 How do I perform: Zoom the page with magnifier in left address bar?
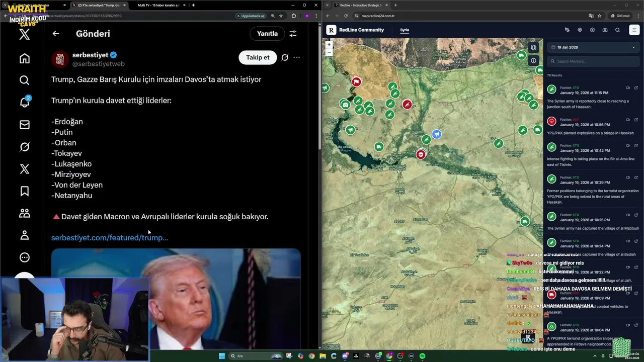point(273,16)
